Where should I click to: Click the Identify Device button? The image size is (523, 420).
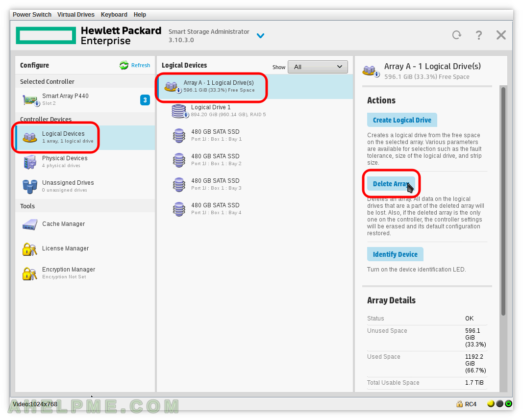[395, 254]
